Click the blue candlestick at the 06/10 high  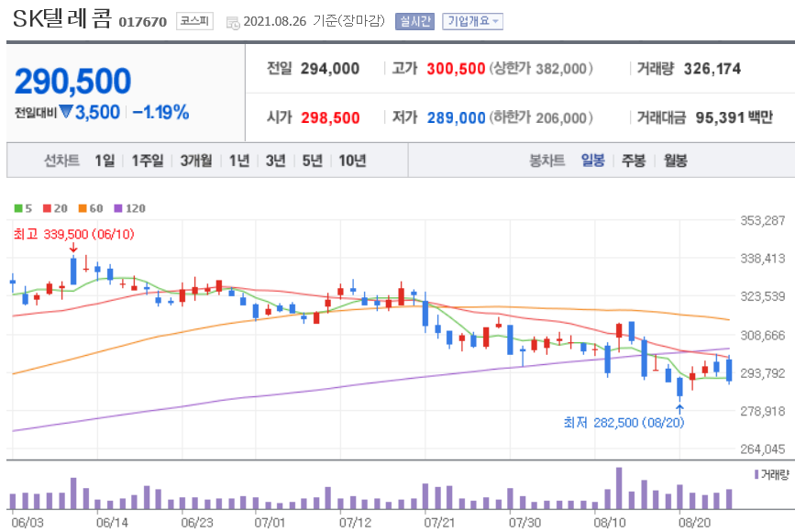pyautogui.click(x=73, y=271)
